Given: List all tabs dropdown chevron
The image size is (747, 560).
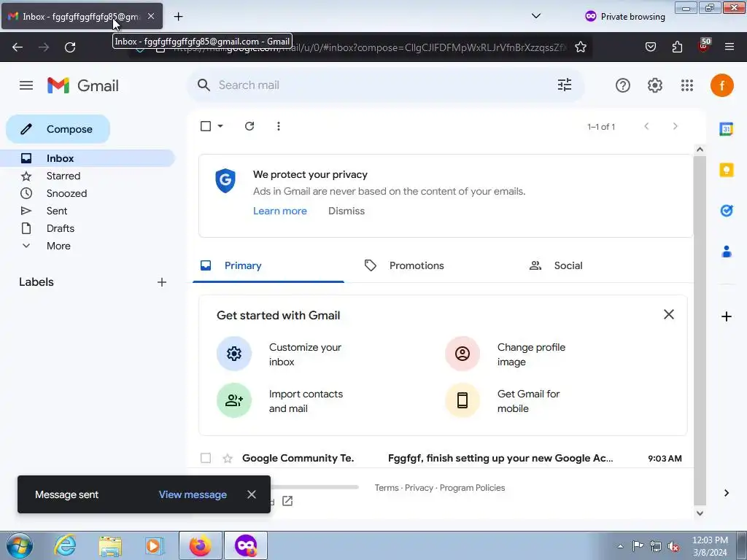Looking at the screenshot, I should click(x=536, y=16).
